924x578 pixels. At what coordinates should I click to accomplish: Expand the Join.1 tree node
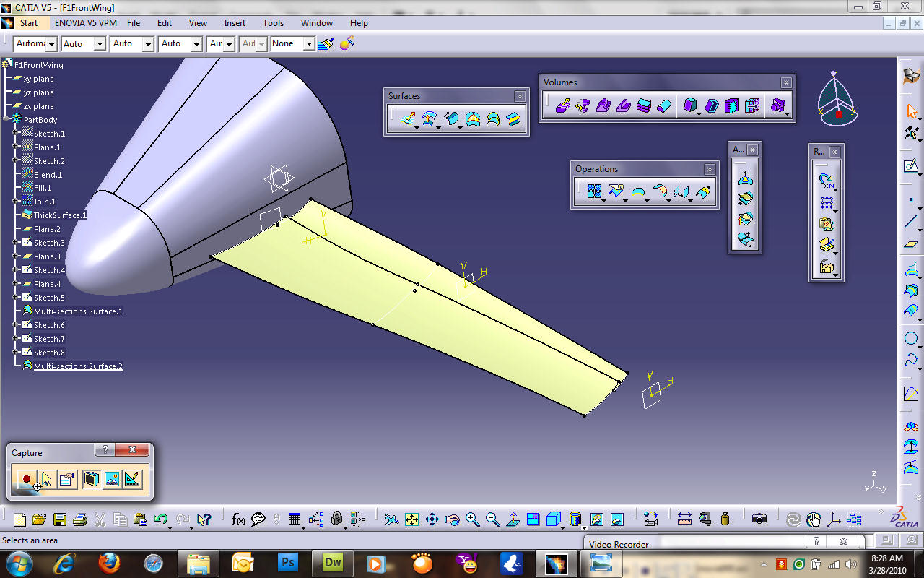point(15,202)
